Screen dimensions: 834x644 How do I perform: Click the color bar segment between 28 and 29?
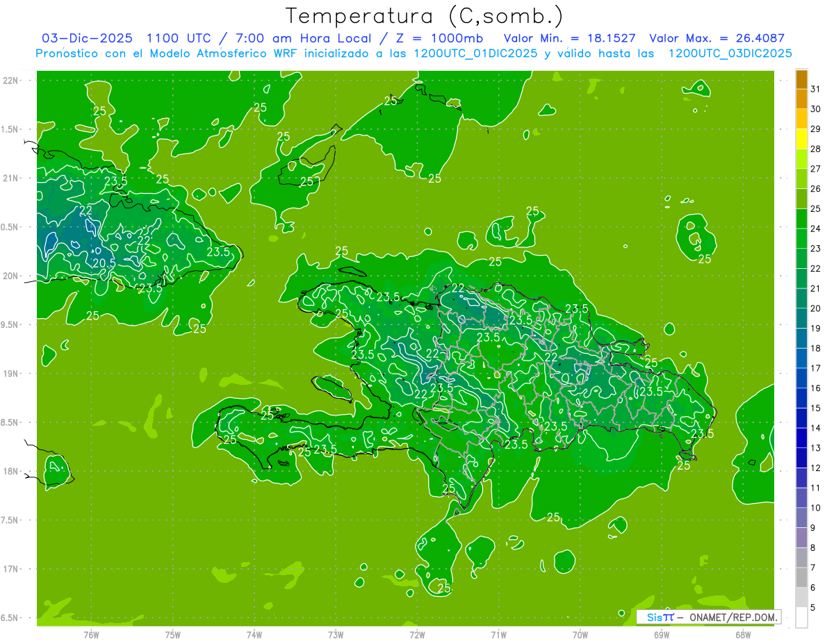[x=801, y=139]
